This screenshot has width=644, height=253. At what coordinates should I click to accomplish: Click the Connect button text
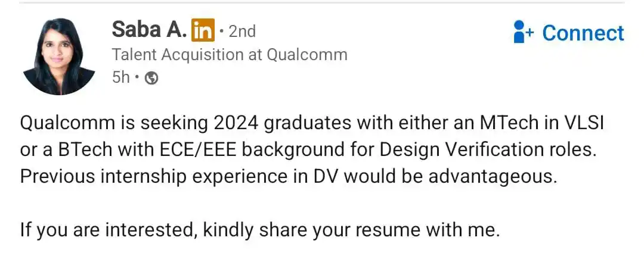[x=583, y=33]
